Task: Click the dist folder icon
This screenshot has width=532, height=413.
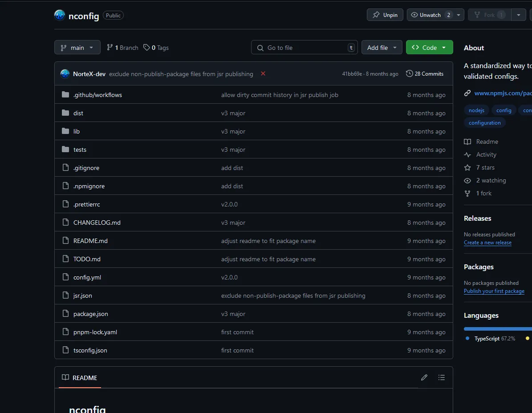Action: [x=65, y=113]
